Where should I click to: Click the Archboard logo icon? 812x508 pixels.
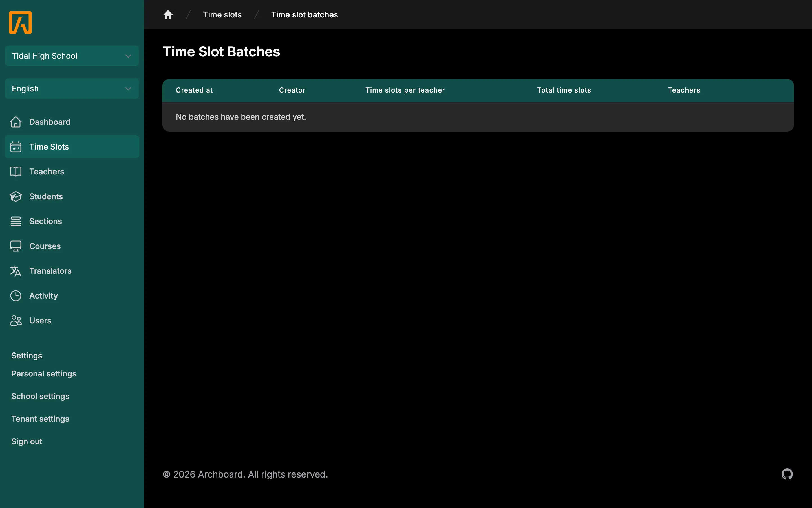coord(21,23)
